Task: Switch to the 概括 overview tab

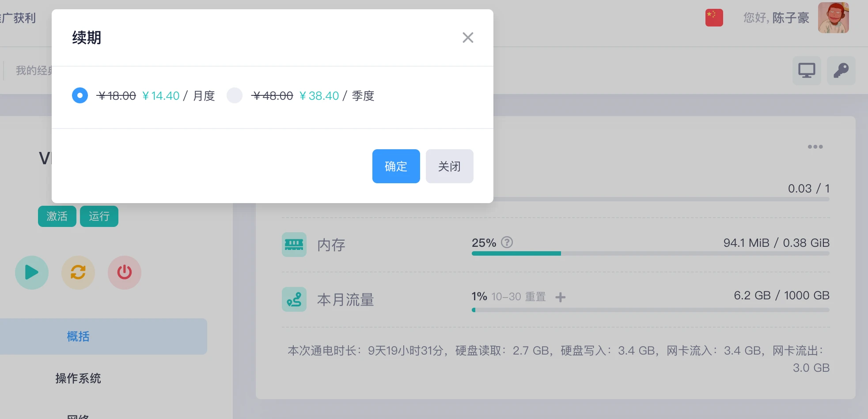Action: pyautogui.click(x=78, y=336)
